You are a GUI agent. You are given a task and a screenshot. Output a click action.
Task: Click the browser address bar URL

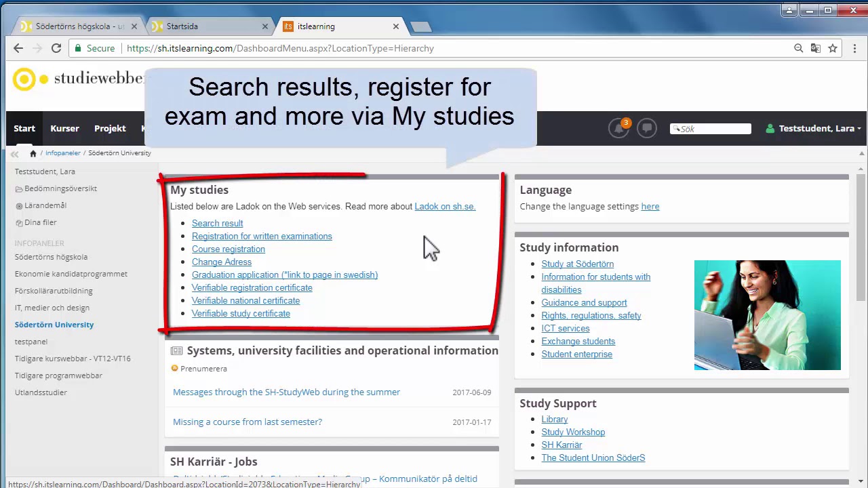point(280,48)
